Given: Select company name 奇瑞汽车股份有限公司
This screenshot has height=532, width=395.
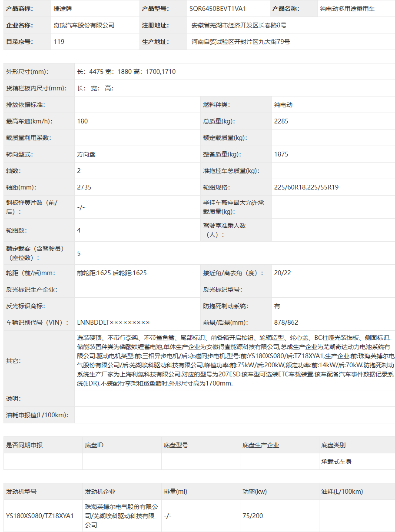Looking at the screenshot, I should [x=84, y=25].
